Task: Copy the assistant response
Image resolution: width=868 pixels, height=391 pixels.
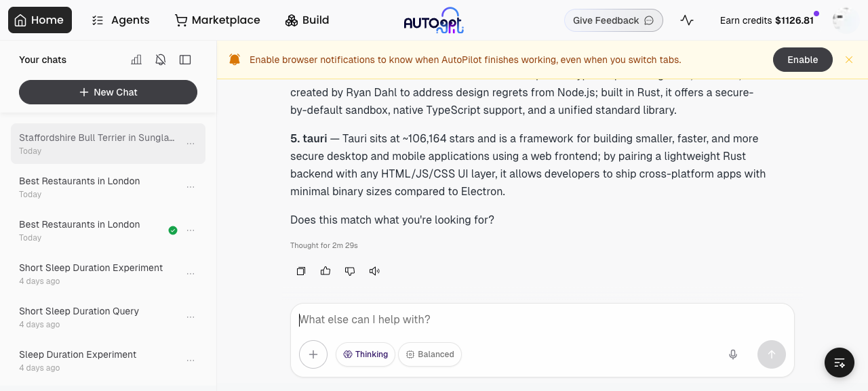Action: pos(301,271)
